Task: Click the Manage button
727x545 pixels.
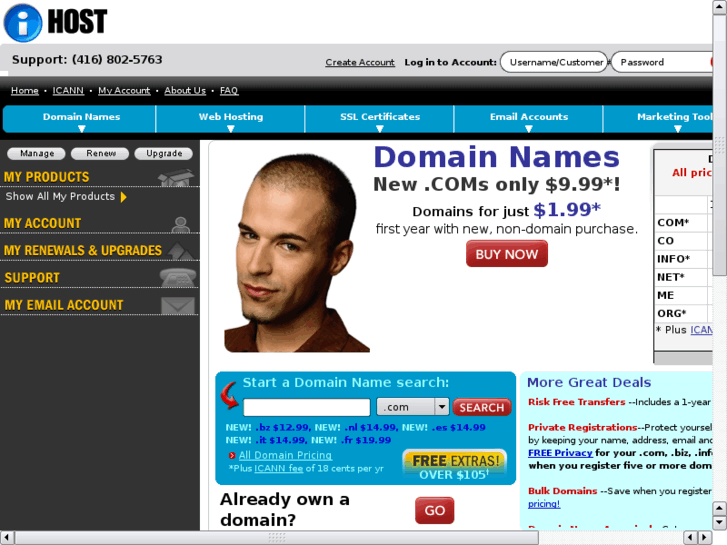Action: click(37, 154)
